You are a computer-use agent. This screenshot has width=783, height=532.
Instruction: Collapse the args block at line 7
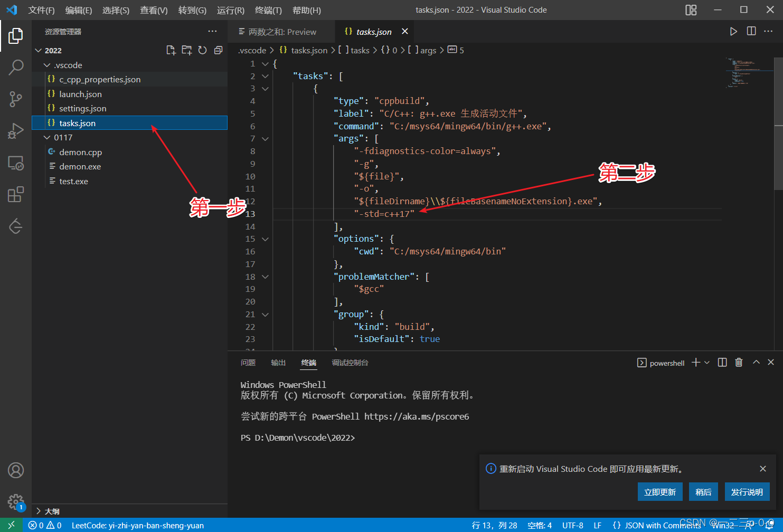click(265, 138)
